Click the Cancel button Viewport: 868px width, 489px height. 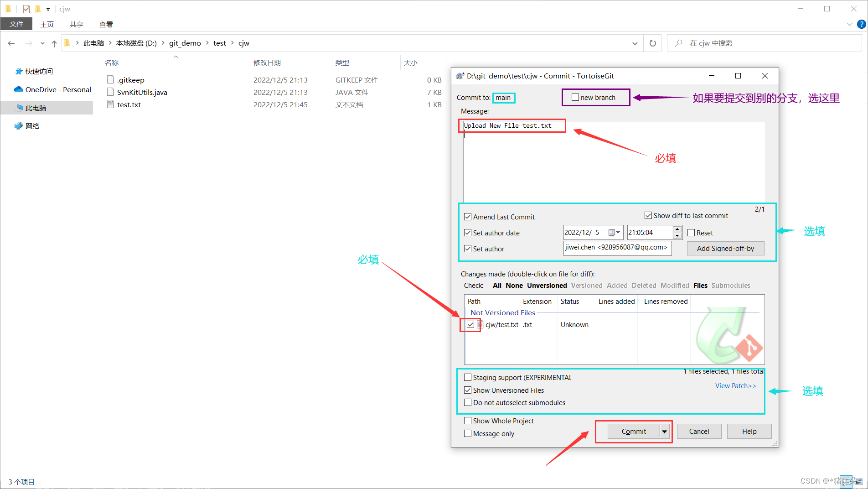[699, 432]
